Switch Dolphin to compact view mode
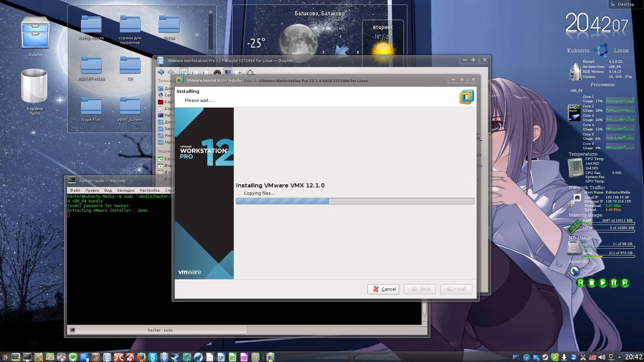 click(x=194, y=72)
